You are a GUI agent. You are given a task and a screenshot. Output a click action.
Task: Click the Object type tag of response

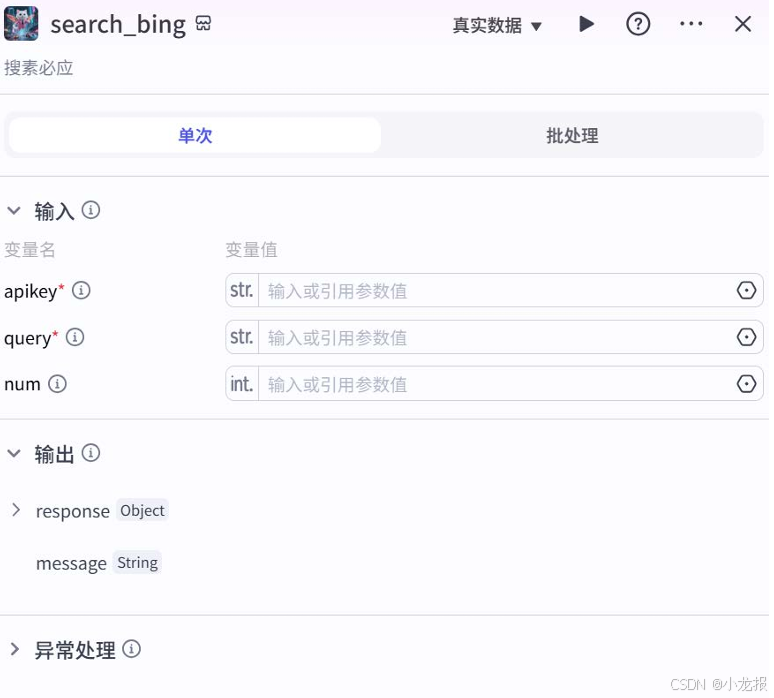[142, 510]
